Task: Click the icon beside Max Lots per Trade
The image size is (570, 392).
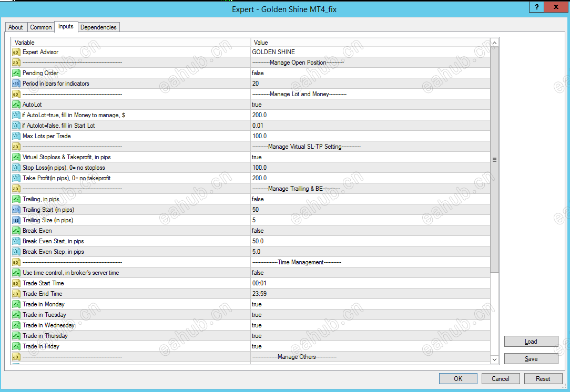Action: [16, 136]
